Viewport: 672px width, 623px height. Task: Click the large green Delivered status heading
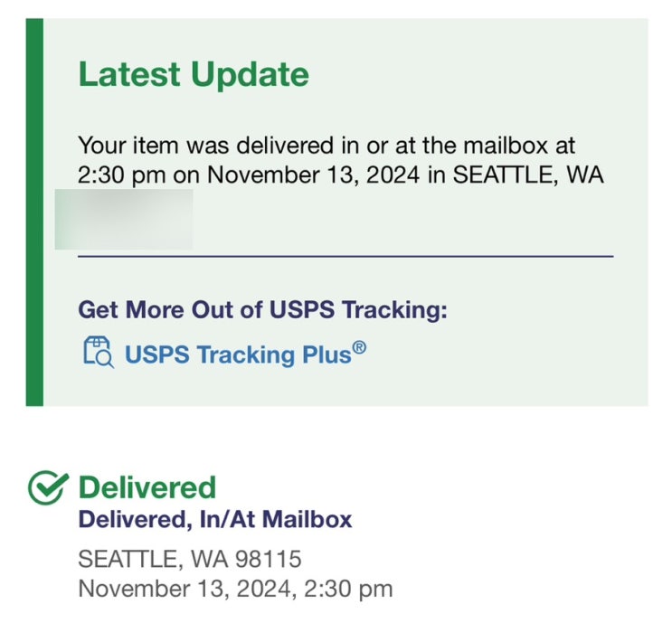pyautogui.click(x=147, y=487)
